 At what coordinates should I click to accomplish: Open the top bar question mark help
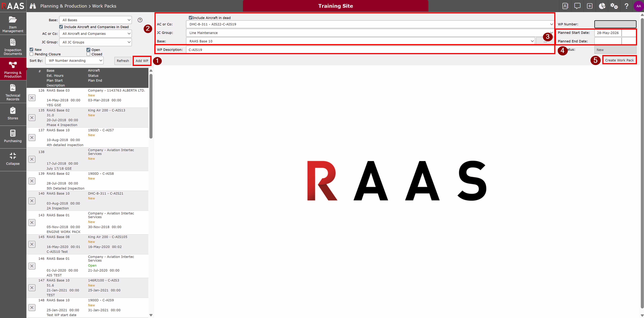(627, 6)
